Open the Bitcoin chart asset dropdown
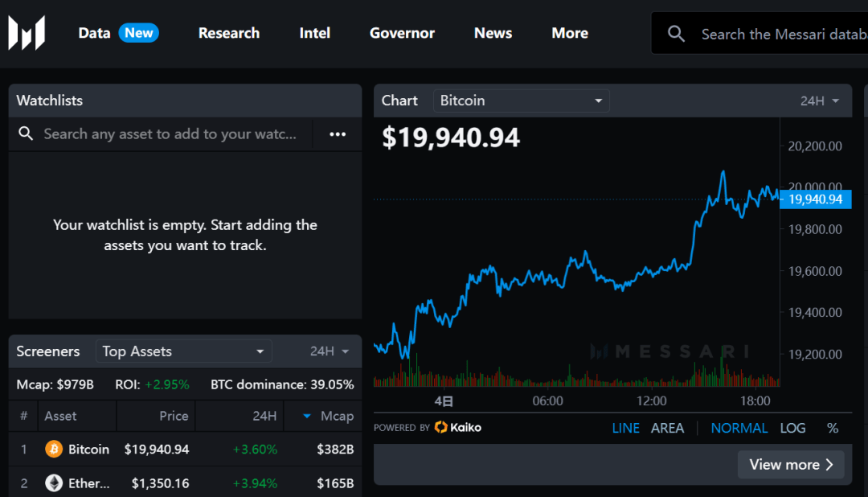The height and width of the screenshot is (497, 868). coord(521,101)
